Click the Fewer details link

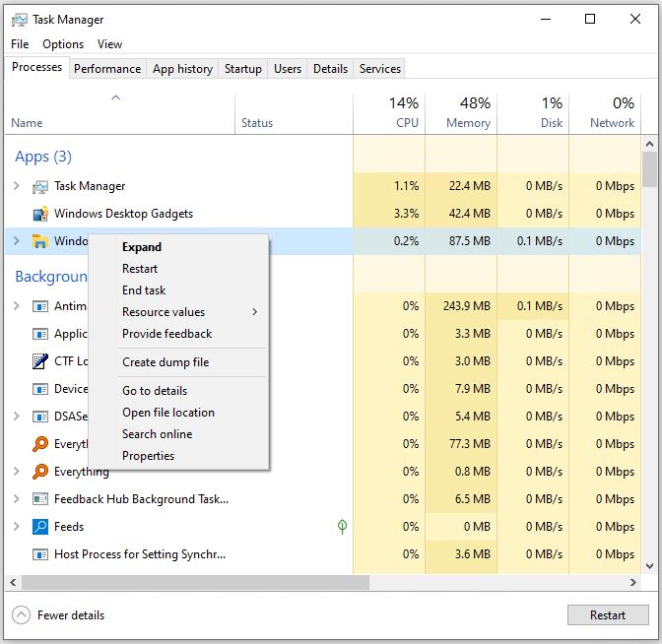click(x=71, y=615)
